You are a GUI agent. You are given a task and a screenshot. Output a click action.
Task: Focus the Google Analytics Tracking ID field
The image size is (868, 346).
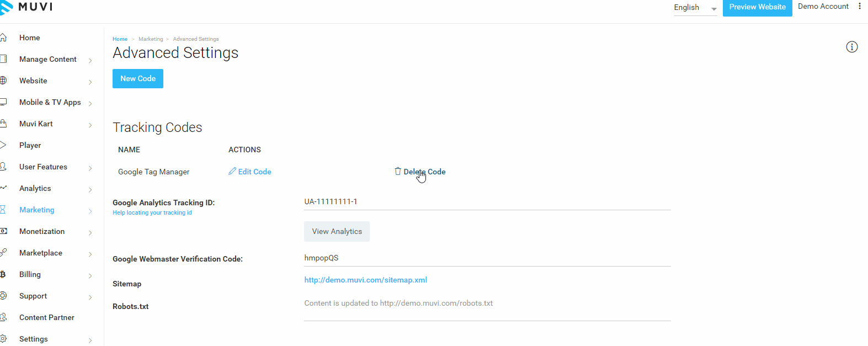487,201
